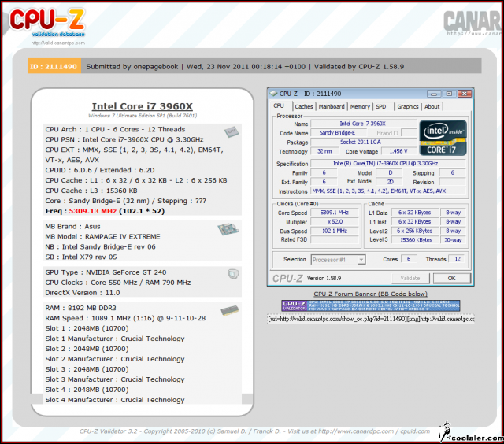The width and height of the screenshot is (504, 444).
Task: Click the Windows 7 Ultimate Edition subtitle
Action: point(143,116)
